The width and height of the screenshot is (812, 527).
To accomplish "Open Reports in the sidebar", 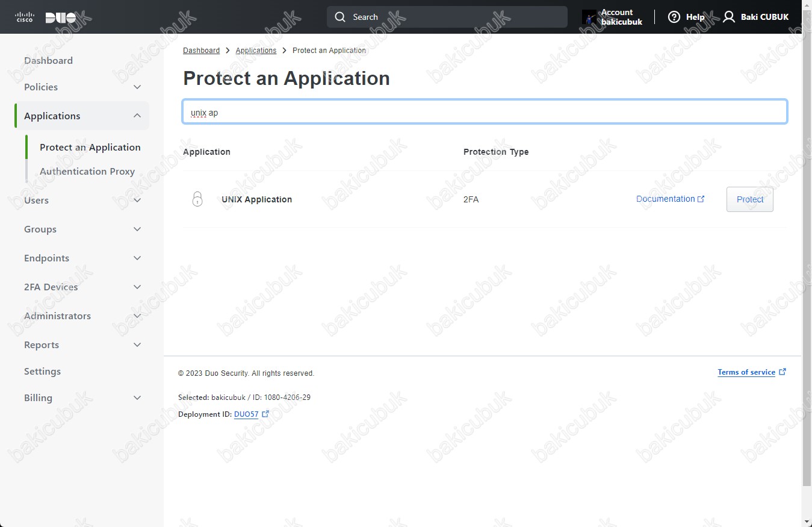I will pos(42,345).
